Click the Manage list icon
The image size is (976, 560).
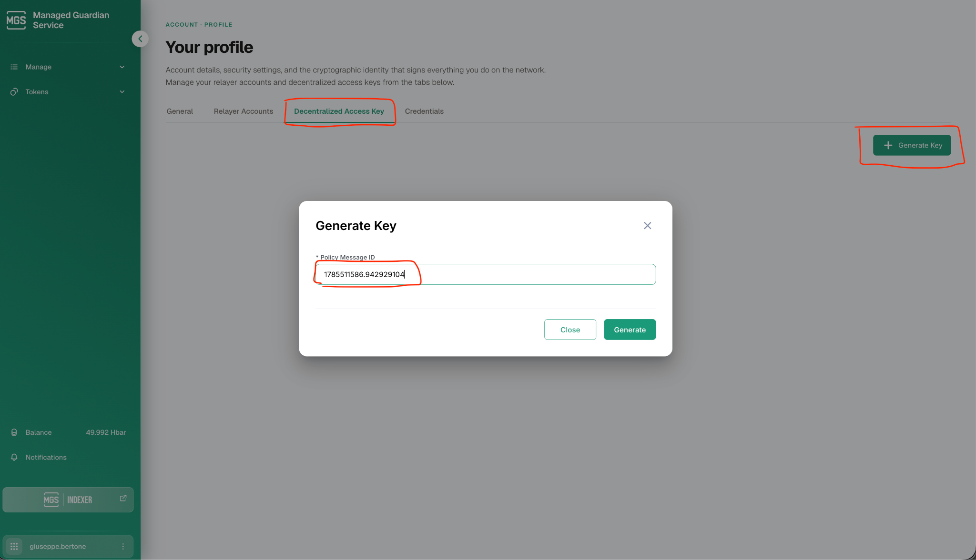pos(14,67)
